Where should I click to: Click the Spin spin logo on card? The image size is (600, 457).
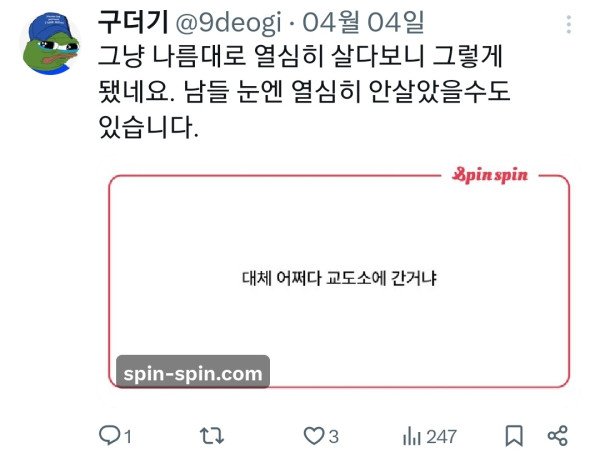490,175
